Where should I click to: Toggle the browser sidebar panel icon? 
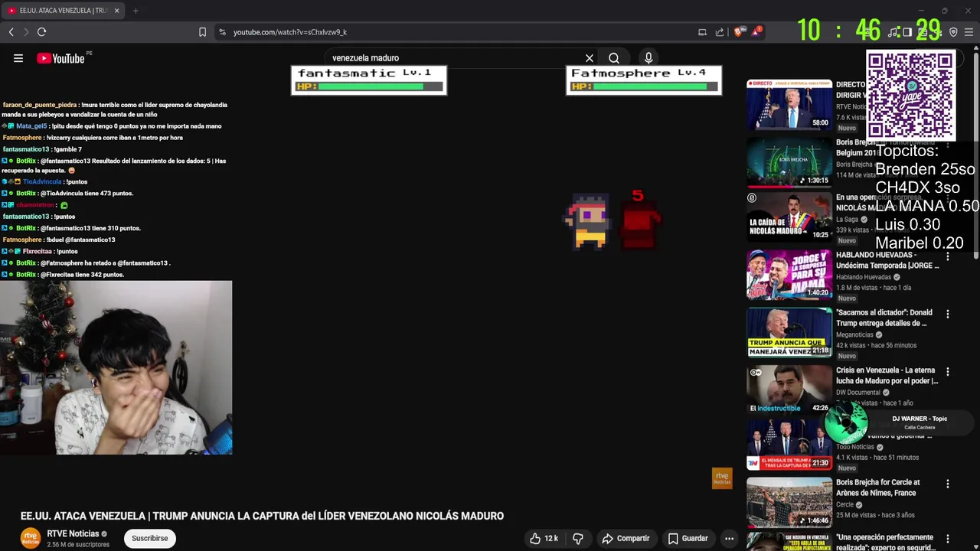[x=907, y=32]
